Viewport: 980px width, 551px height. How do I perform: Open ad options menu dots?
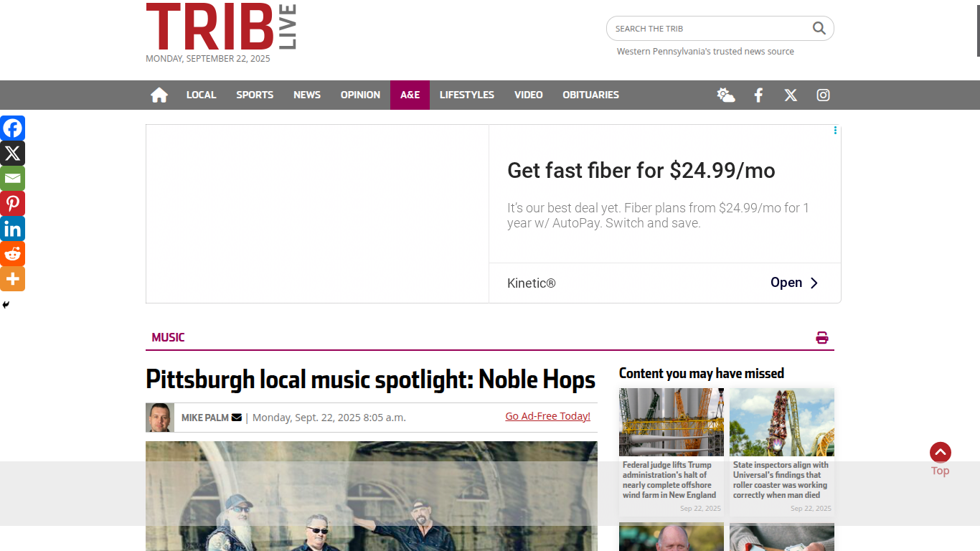[835, 131]
